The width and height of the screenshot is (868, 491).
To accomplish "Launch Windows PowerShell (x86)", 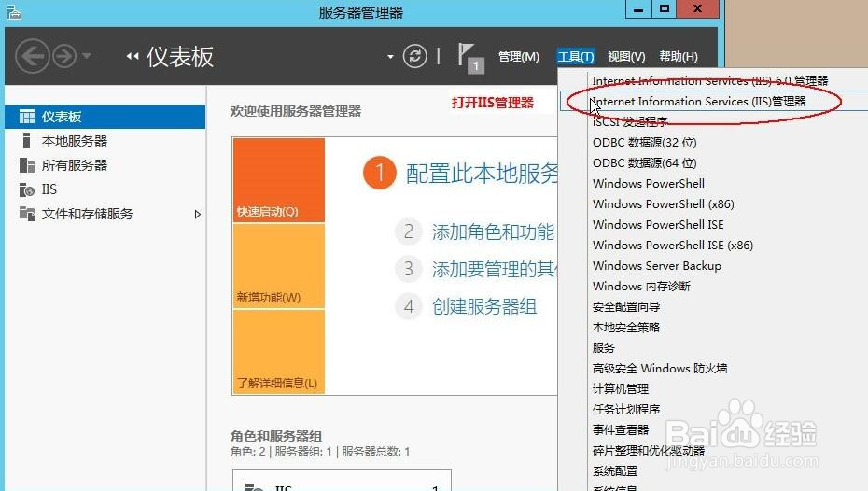I will click(x=664, y=203).
